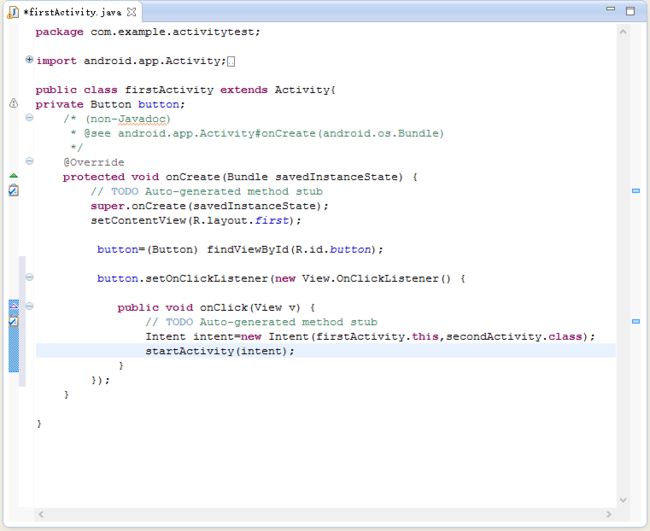Image resolution: width=650 pixels, height=531 pixels.
Task: Click 'findViewById' method call
Action: (x=248, y=250)
